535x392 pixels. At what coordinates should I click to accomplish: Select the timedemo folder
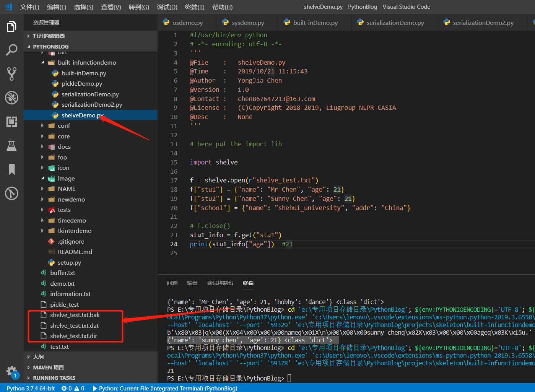91,220
